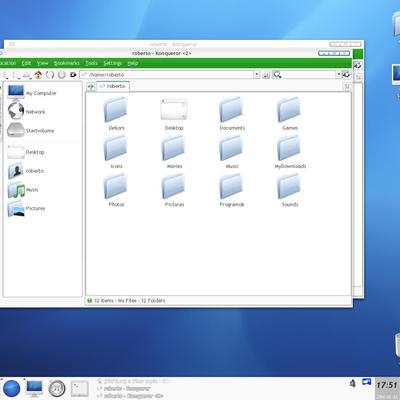Open the Settings menu
Image resolution: width=400 pixels, height=400 pixels.
pyautogui.click(x=112, y=63)
